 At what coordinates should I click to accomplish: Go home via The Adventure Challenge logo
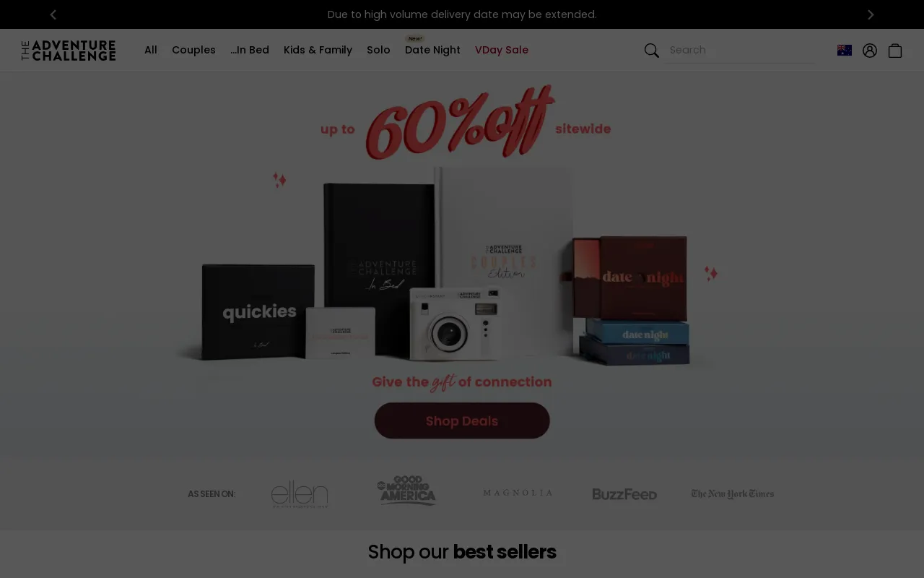click(x=69, y=51)
